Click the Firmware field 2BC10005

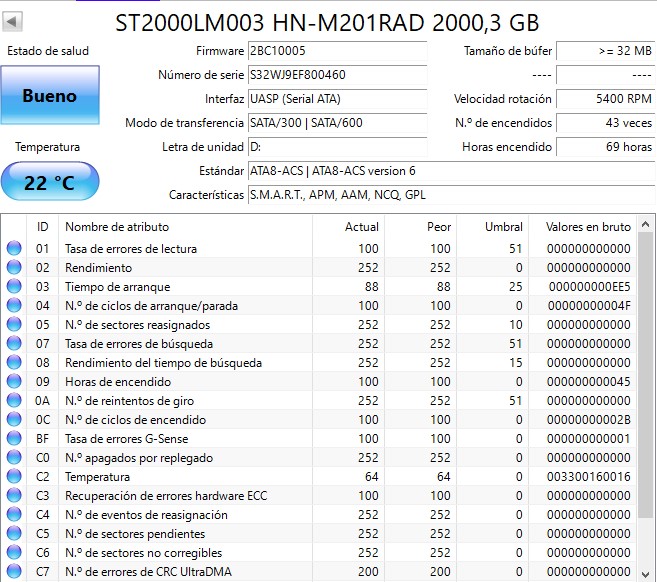(x=337, y=51)
